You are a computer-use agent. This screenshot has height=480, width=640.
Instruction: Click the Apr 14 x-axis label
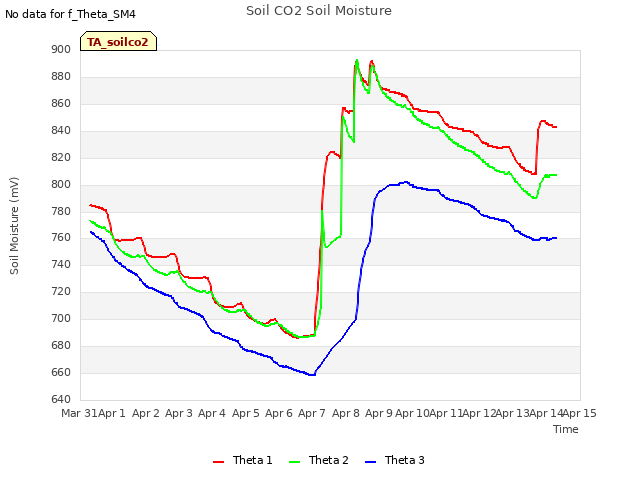click(546, 413)
